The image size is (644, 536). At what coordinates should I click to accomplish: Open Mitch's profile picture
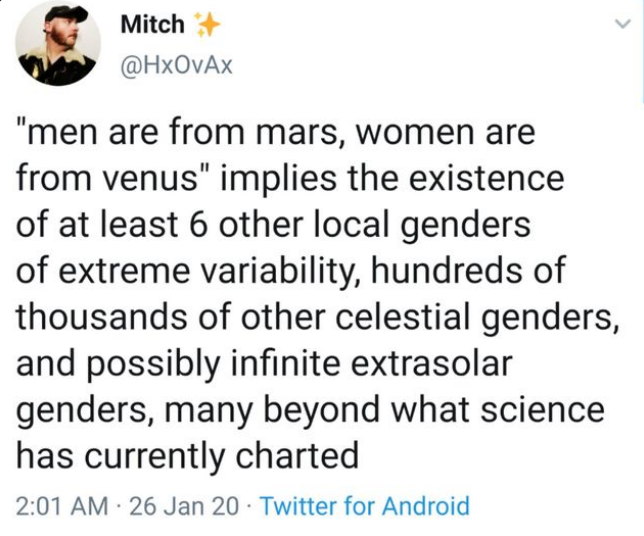[58, 45]
